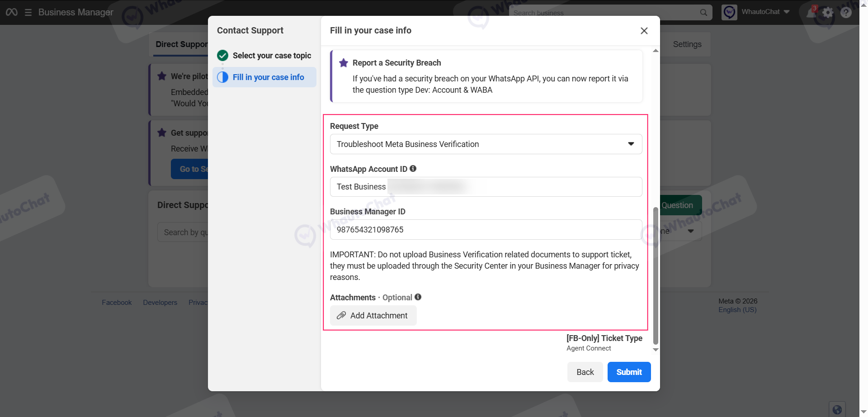
Task: Click the paperclip icon in Add Attachment
Action: click(341, 315)
